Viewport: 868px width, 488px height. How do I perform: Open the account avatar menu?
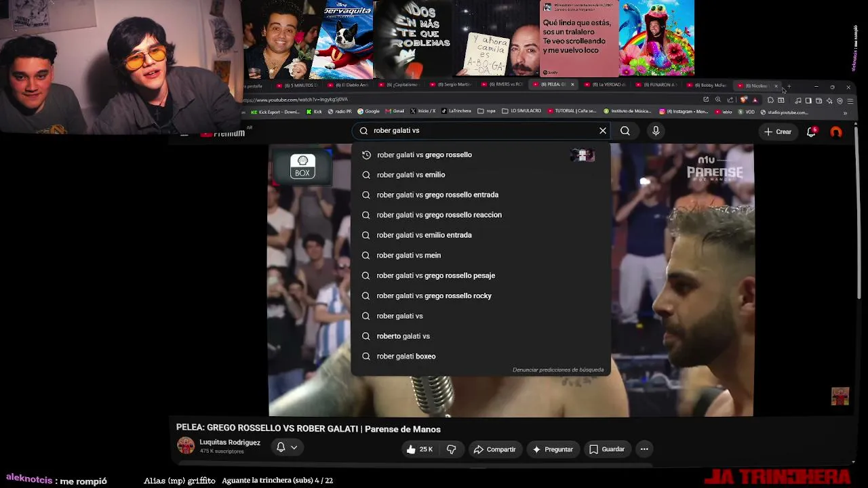click(836, 132)
